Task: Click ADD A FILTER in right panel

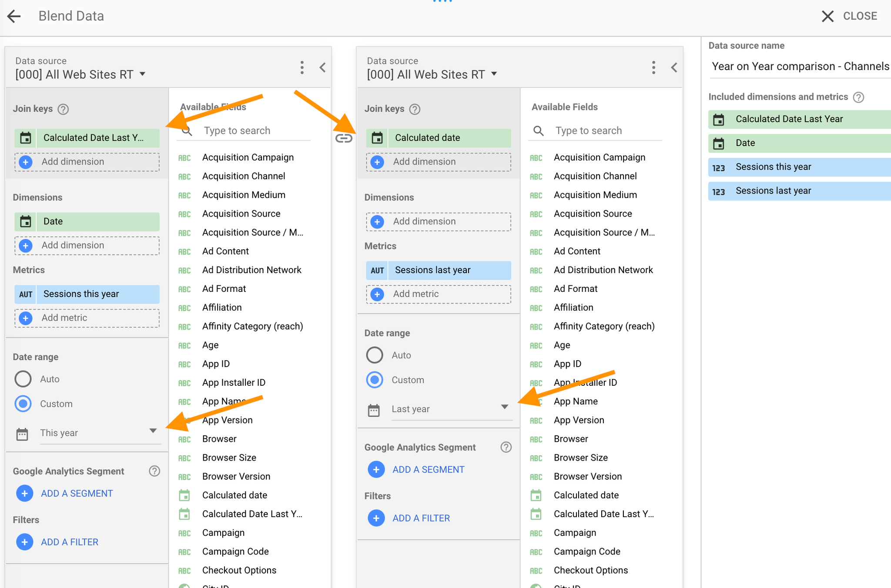Action: [421, 518]
